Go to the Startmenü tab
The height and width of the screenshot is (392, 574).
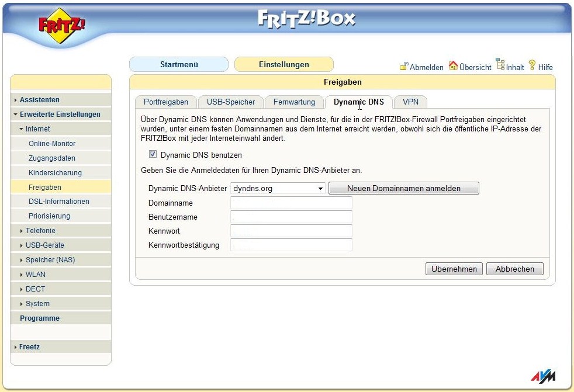point(179,64)
